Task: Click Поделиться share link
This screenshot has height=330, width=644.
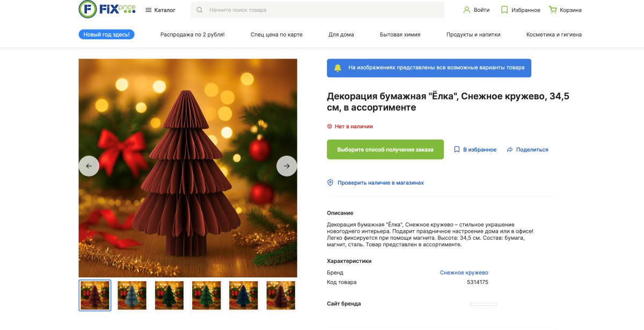Action: click(527, 150)
